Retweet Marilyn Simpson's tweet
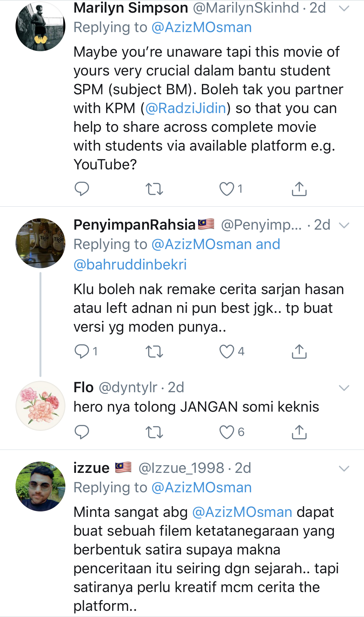Image resolution: width=364 pixels, height=617 pixels. click(154, 189)
